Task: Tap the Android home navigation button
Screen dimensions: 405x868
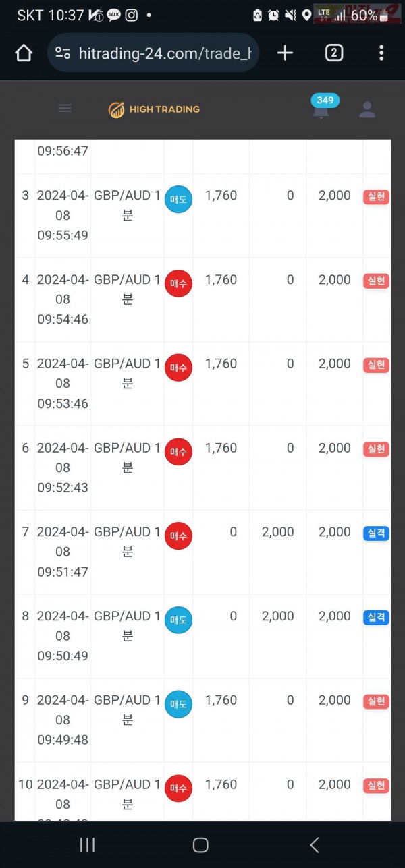Action: (x=200, y=844)
